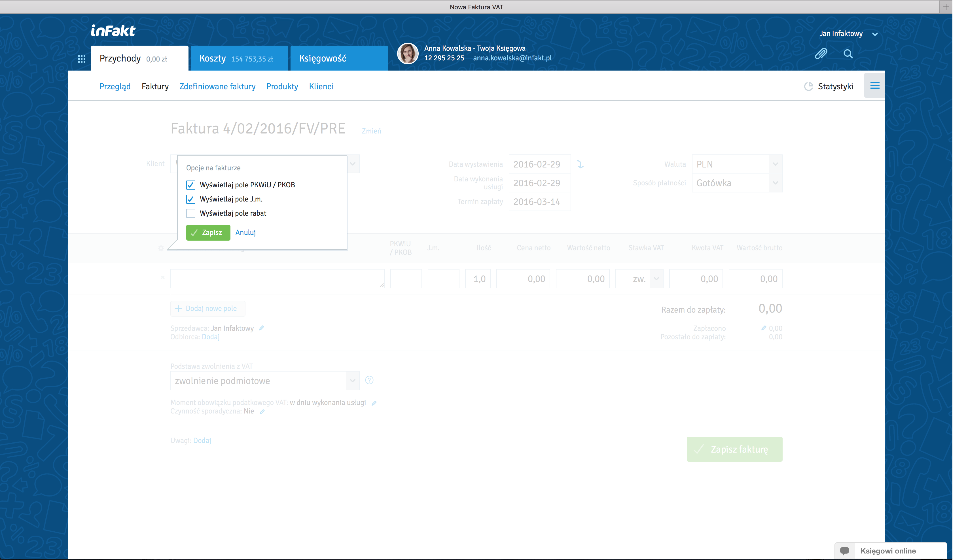Viewport: 966px width, 560px height.
Task: Click the Statystyki pie chart icon
Action: (808, 87)
